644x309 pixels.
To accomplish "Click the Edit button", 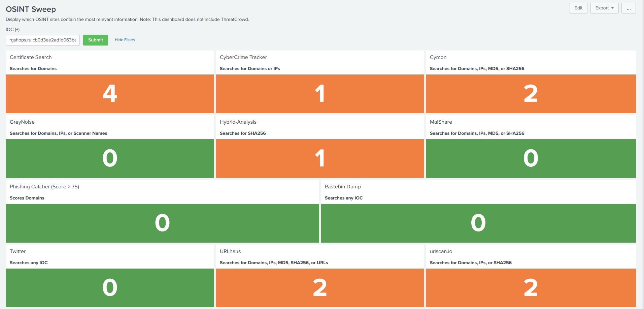I will click(578, 8).
